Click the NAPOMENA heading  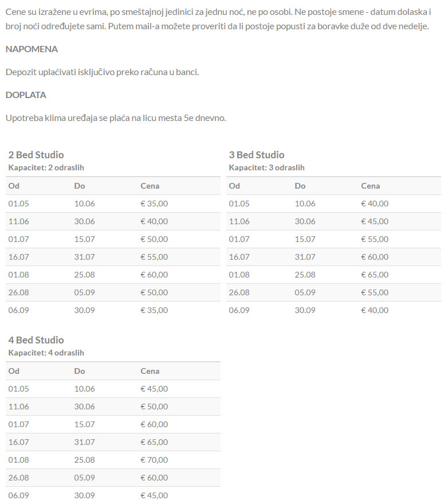(32, 49)
